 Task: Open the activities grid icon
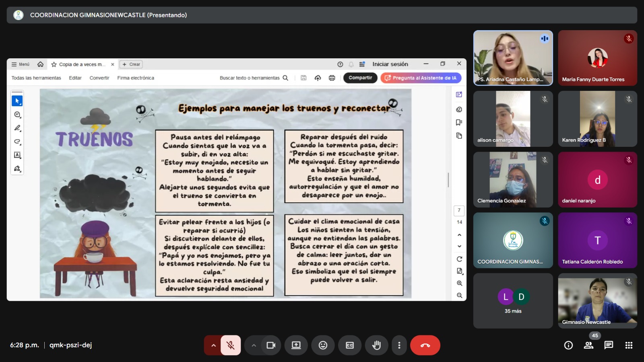tap(629, 345)
